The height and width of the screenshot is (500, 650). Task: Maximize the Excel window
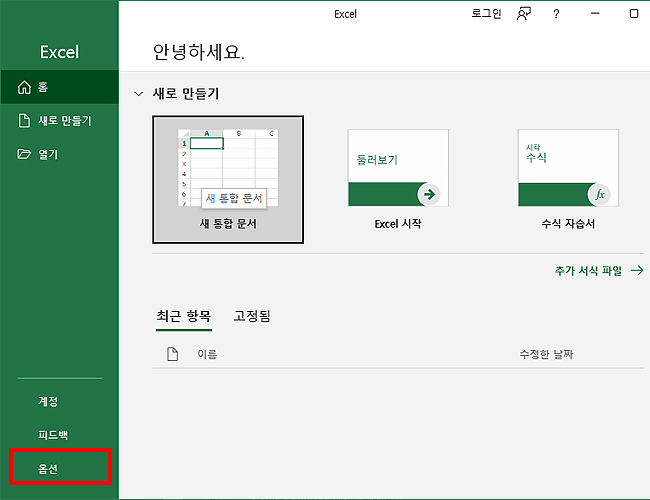click(x=634, y=14)
